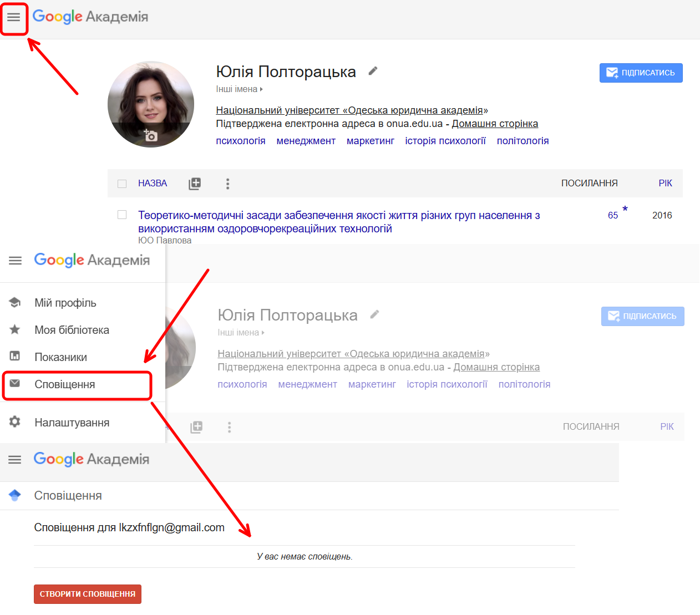Open the article 'Теоретико-методичні засади забезпечення якості життя'
700x615 pixels.
339,222
